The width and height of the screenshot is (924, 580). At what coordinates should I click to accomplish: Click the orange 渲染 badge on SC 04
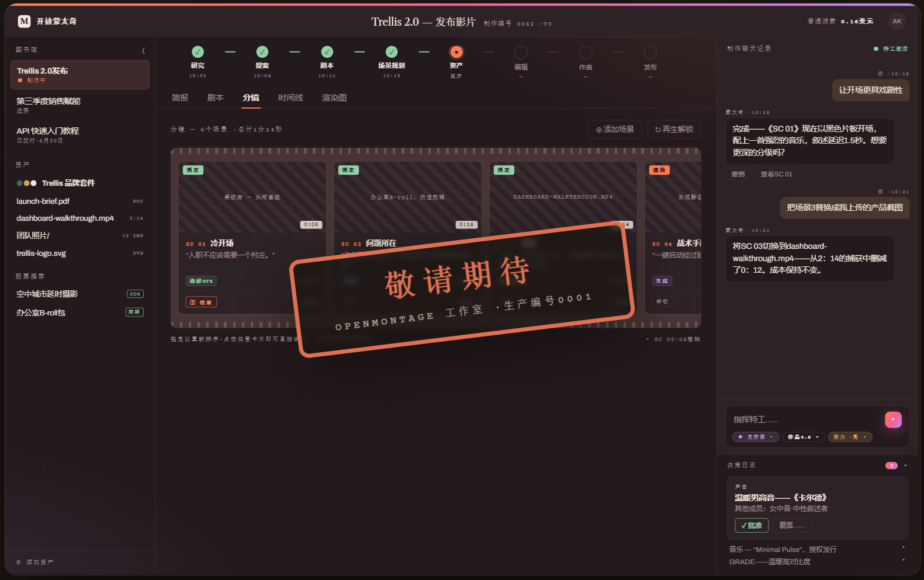point(659,170)
